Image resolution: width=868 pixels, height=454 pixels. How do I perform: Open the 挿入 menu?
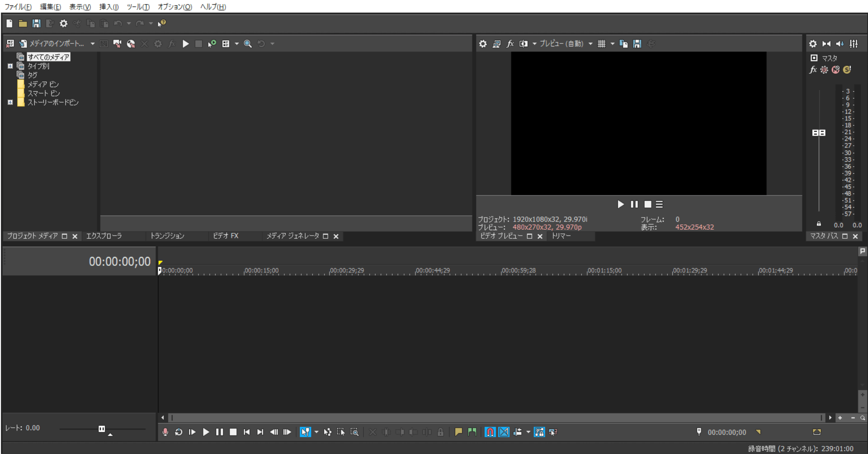pyautogui.click(x=109, y=7)
